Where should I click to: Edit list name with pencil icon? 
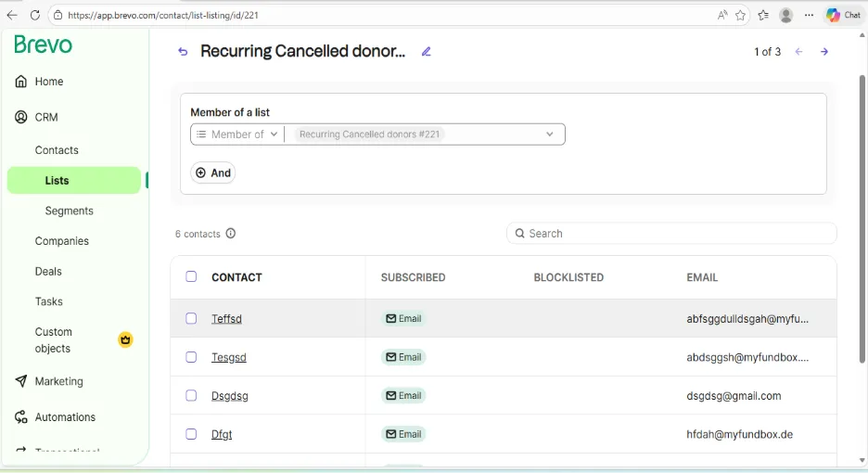tap(426, 52)
